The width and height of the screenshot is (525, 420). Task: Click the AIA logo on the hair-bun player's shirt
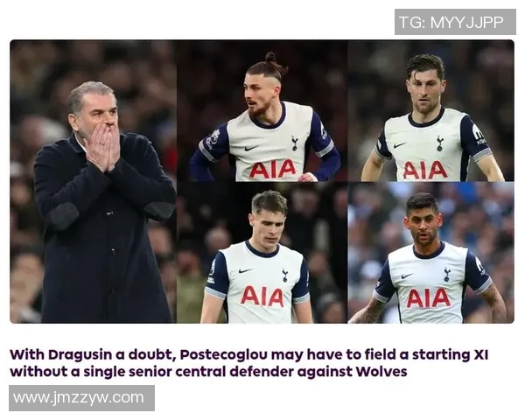272,169
